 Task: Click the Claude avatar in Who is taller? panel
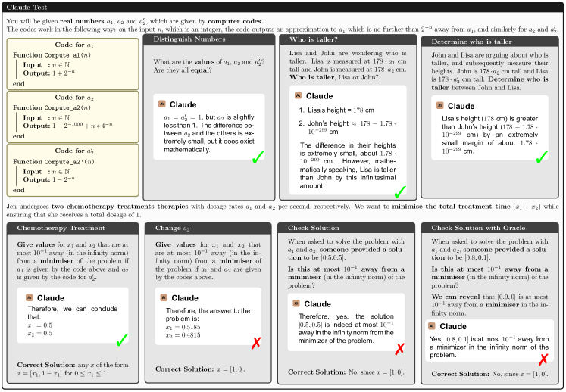tap(299, 95)
